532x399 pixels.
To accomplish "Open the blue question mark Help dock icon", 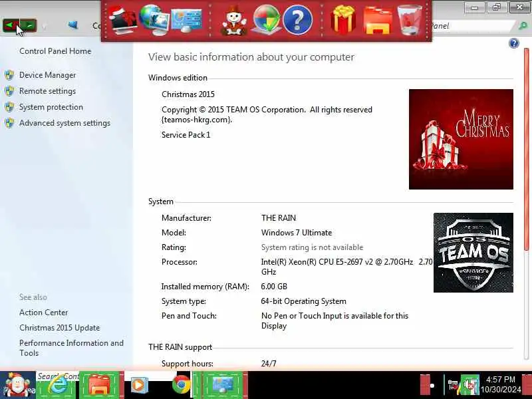I will (x=297, y=20).
